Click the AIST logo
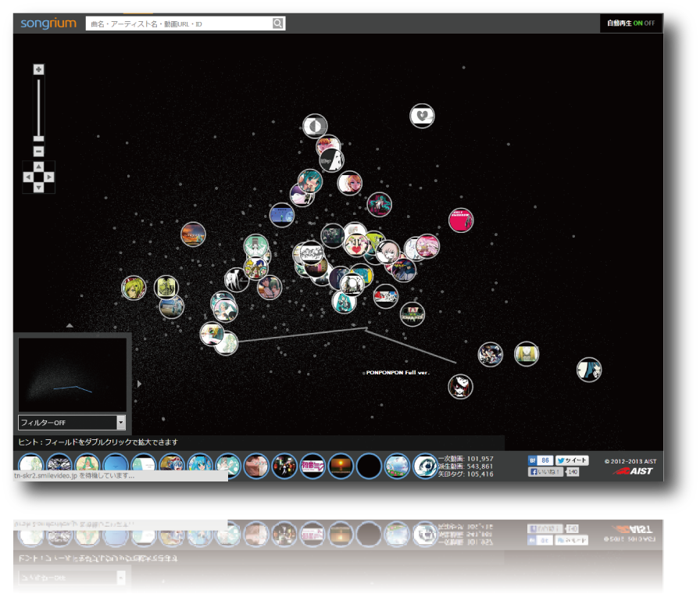Image resolution: width=700 pixels, height=612 pixels. tap(634, 471)
